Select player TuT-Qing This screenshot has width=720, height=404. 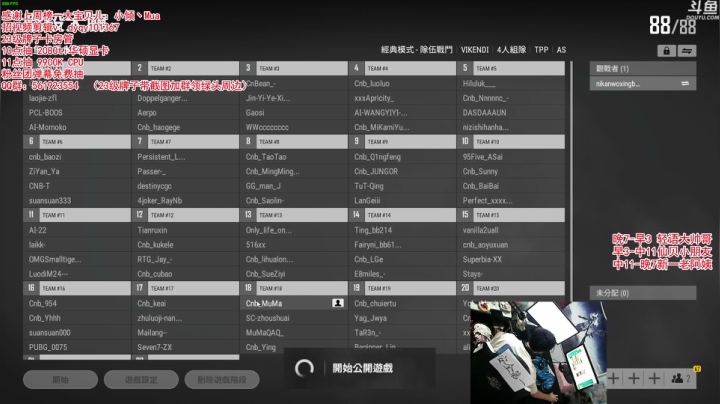coord(402,186)
